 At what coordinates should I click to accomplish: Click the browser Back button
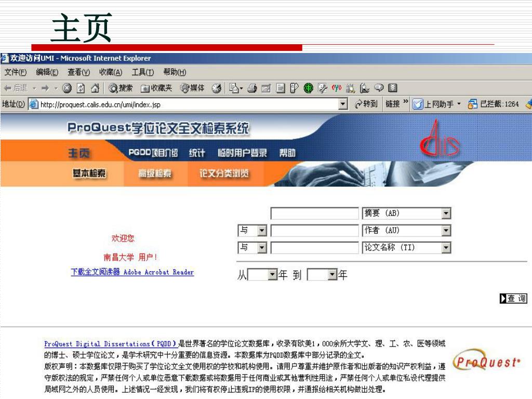(x=15, y=88)
